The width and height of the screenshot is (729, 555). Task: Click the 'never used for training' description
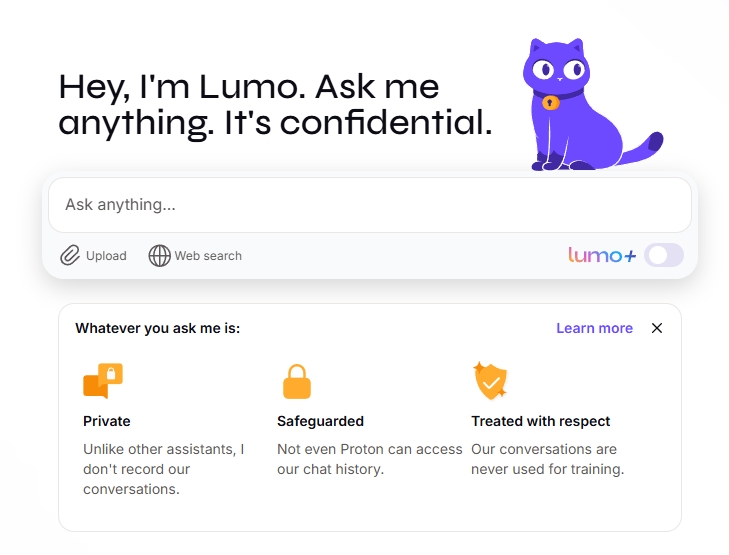tap(547, 469)
